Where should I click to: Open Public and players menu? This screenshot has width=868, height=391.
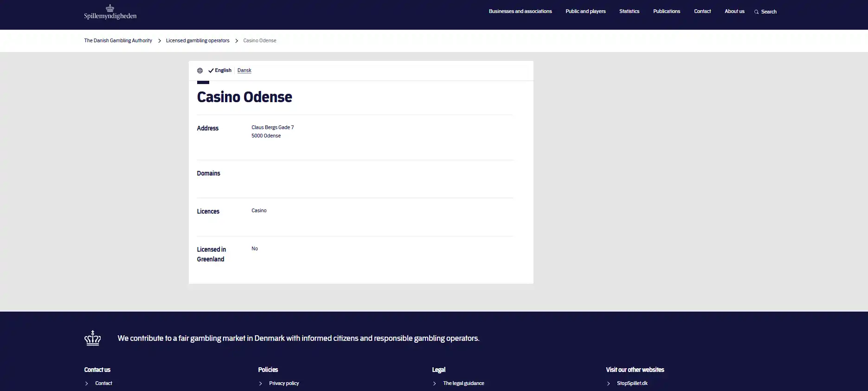585,11
